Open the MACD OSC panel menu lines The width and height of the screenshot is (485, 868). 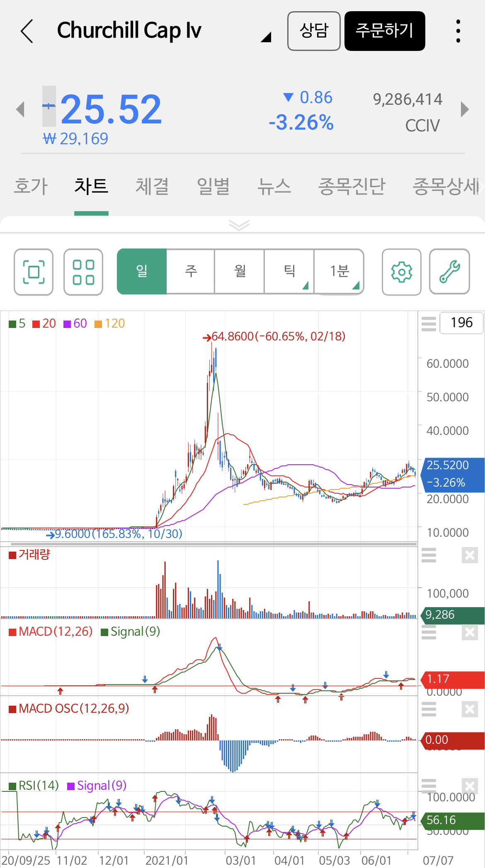(429, 709)
